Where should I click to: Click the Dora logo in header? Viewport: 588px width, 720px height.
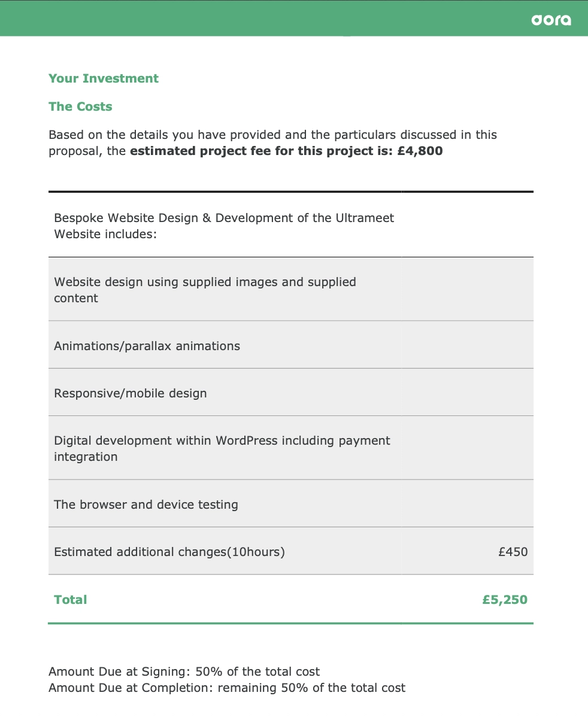551,20
